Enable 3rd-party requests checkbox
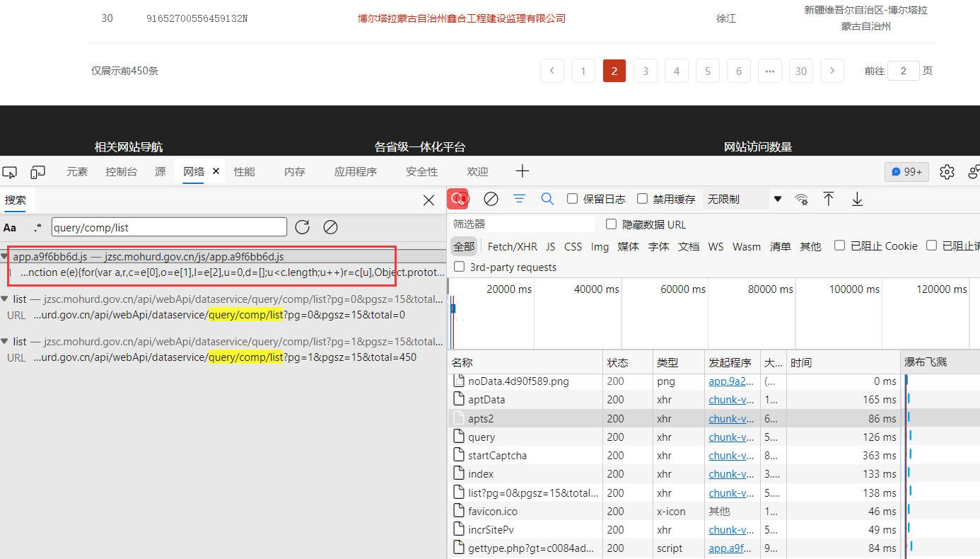980x559 pixels. pos(460,267)
